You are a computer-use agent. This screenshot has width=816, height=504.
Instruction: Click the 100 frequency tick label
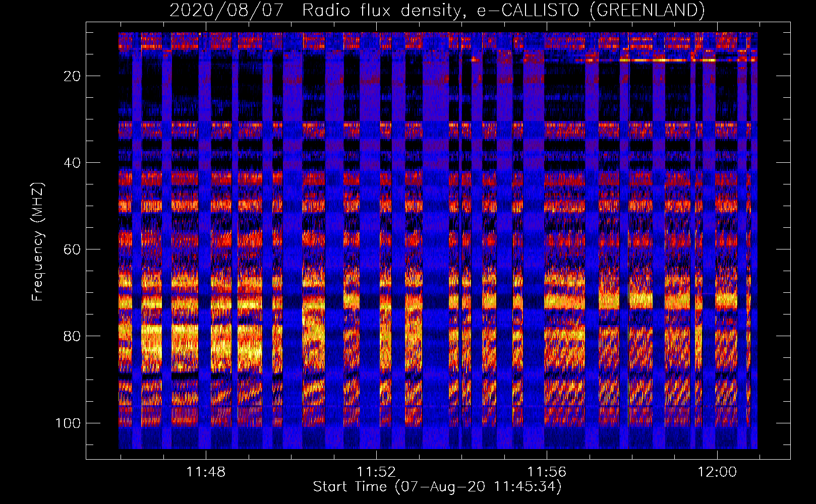point(68,423)
